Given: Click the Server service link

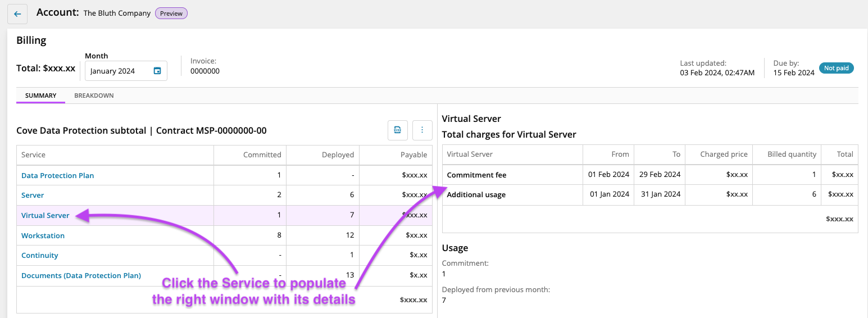Looking at the screenshot, I should (x=33, y=195).
